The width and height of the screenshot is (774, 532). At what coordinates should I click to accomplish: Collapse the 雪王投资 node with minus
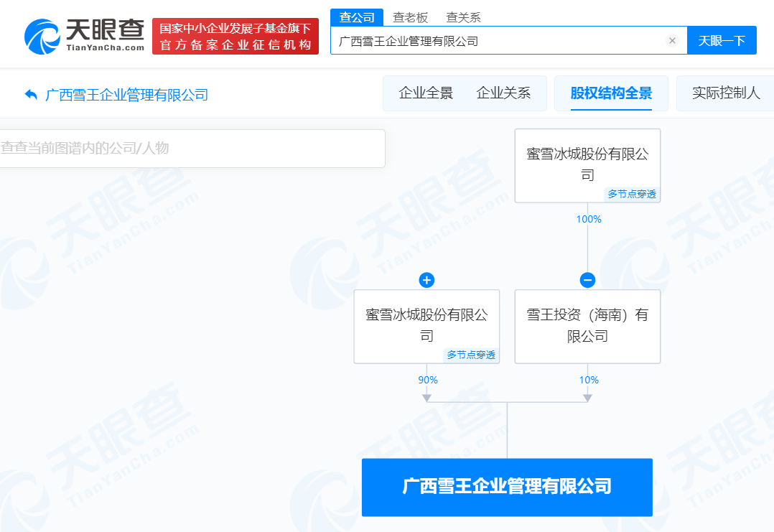pyautogui.click(x=587, y=280)
